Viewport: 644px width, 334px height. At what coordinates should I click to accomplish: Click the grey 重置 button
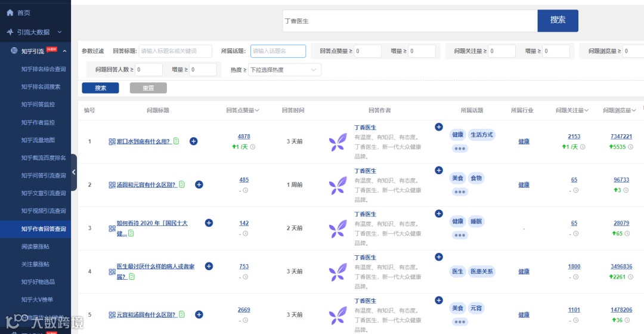point(148,88)
